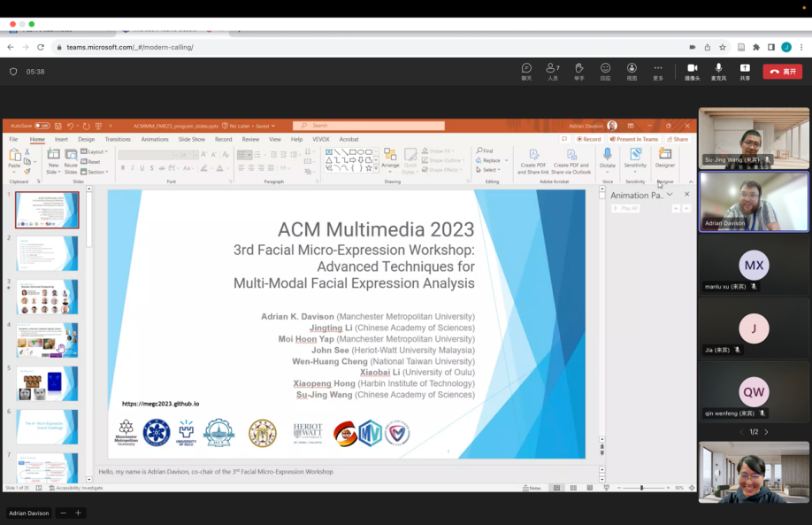Toggle the AutoSave switch in PowerPoint
The height and width of the screenshot is (525, 812).
[42, 126]
